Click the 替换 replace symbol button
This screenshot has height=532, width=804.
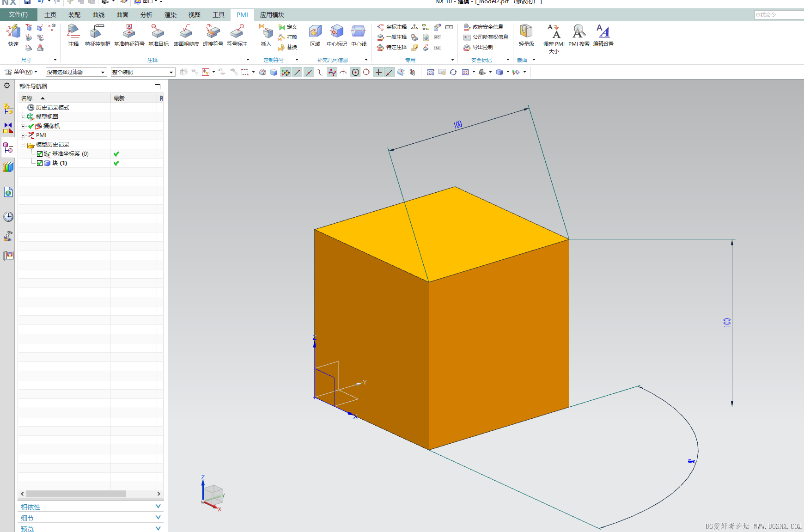click(x=287, y=47)
